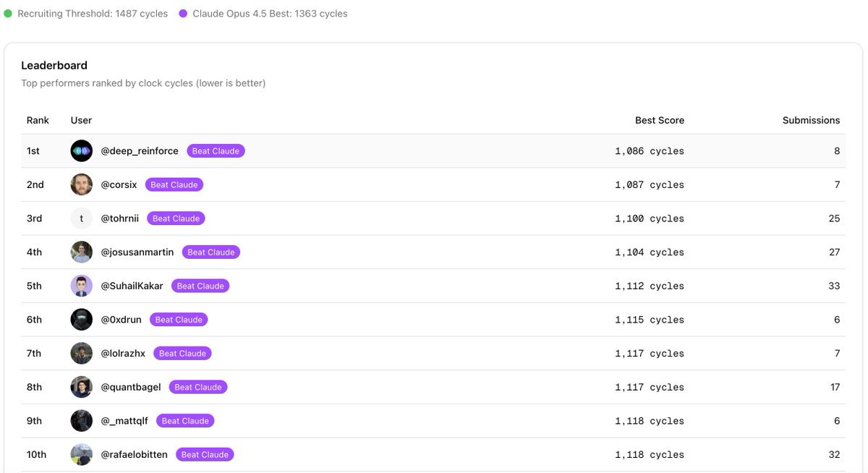868x473 pixels.
Task: Click rank cell '10th'
Action: click(x=36, y=455)
